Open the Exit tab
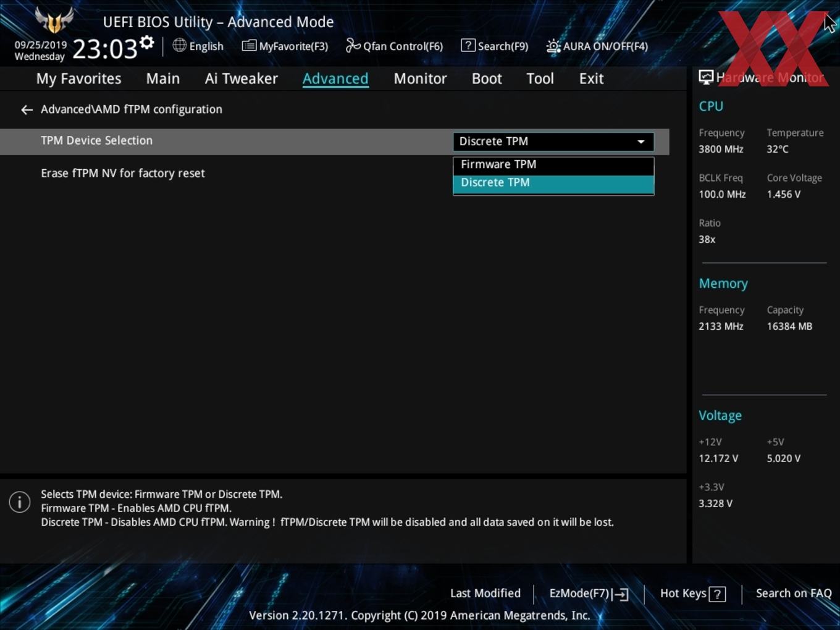 [x=591, y=79]
